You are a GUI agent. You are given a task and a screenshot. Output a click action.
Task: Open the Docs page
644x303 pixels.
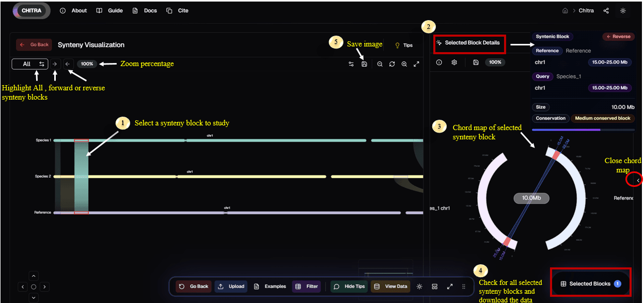coord(145,10)
